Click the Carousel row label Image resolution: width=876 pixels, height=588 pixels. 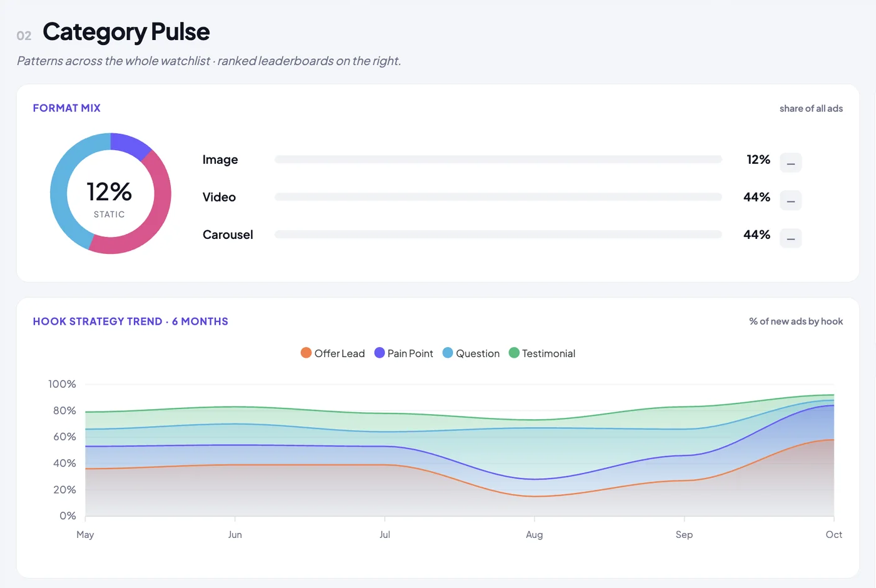(228, 235)
